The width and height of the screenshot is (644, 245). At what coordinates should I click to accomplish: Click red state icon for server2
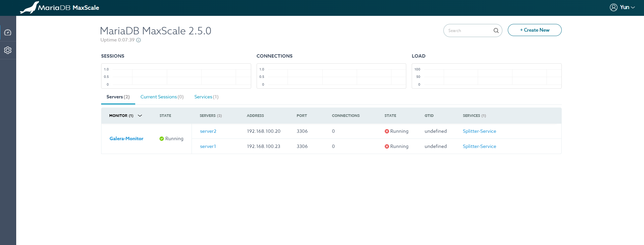click(387, 131)
